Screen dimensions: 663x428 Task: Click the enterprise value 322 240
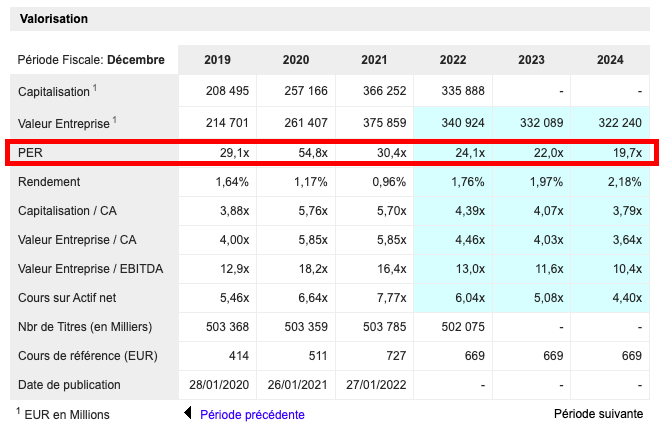pos(620,123)
